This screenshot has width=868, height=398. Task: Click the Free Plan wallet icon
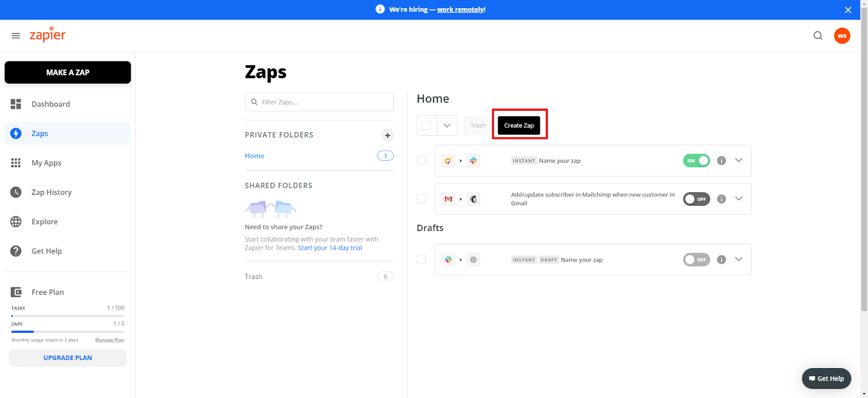point(16,292)
